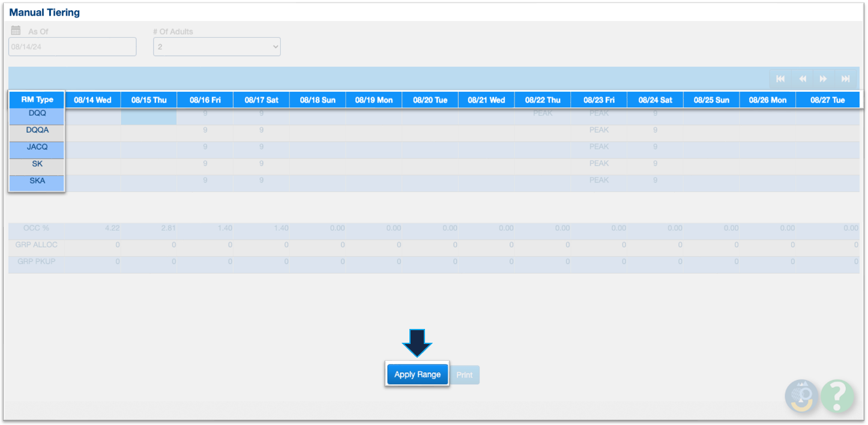Click the Print button

[465, 375]
